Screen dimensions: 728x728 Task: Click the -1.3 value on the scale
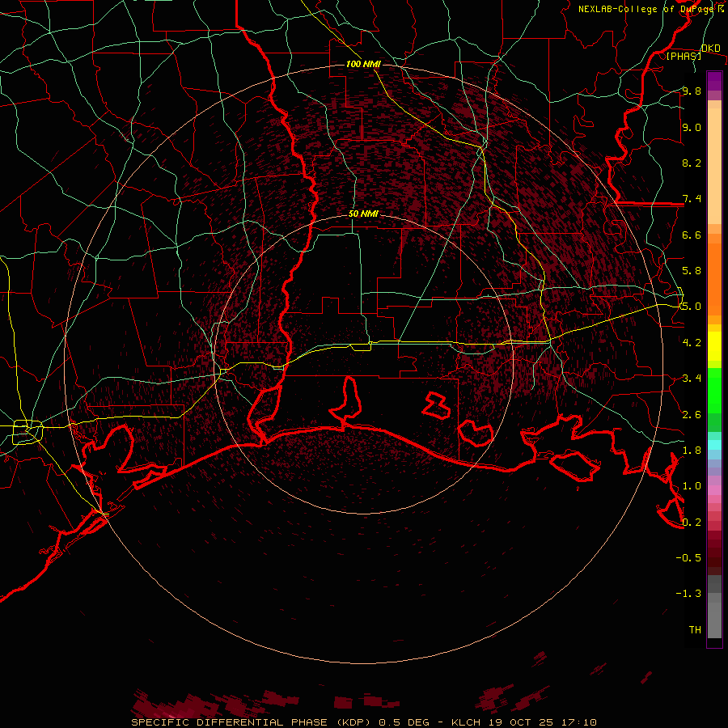[x=688, y=594]
